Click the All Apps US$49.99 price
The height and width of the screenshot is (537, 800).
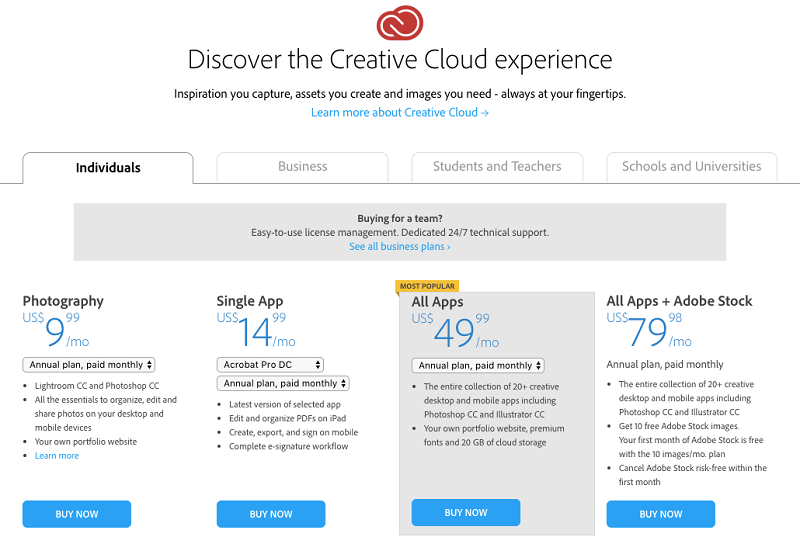[x=456, y=331]
